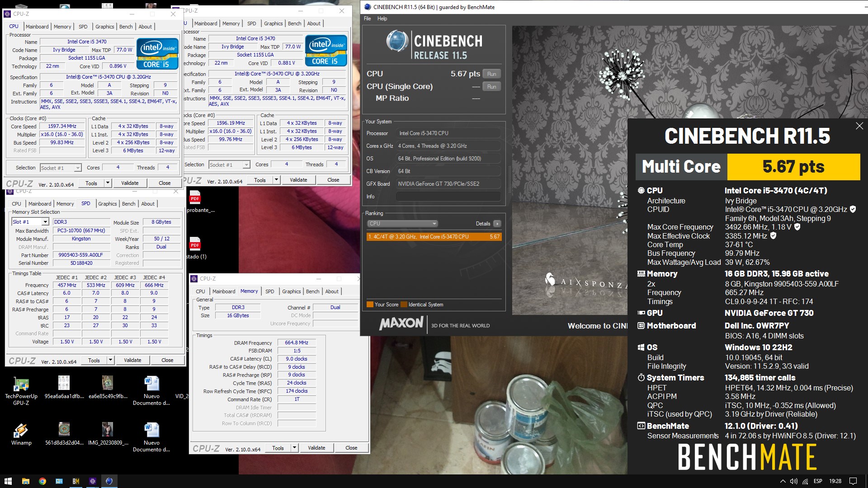Click the CPU-Z taskbar icon
Image resolution: width=868 pixels, height=488 pixels.
coord(92,481)
